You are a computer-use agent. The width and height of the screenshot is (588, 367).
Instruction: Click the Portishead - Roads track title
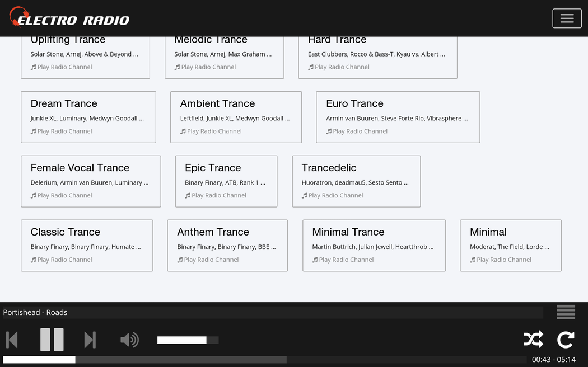coord(35,313)
